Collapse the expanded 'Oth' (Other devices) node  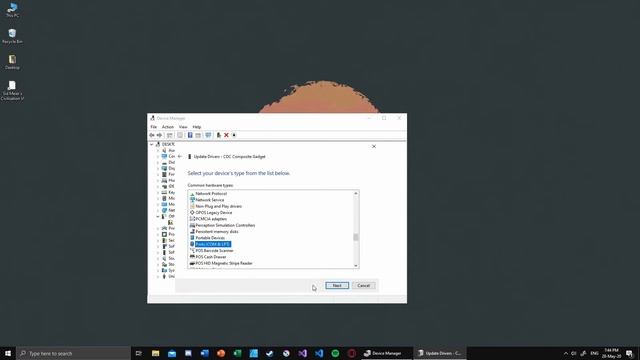coord(158,216)
